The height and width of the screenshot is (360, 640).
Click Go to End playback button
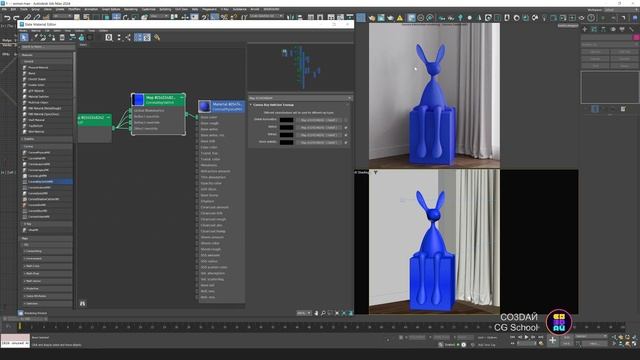click(x=540, y=337)
